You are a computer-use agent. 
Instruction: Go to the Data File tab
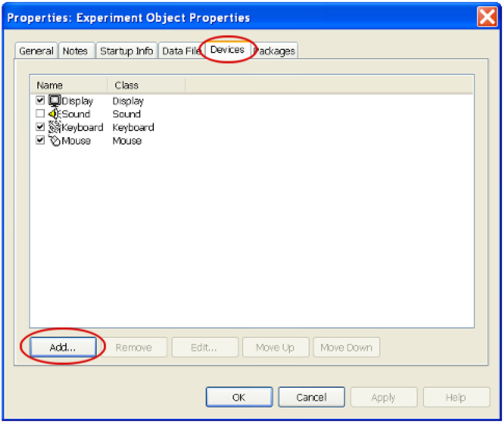[180, 51]
